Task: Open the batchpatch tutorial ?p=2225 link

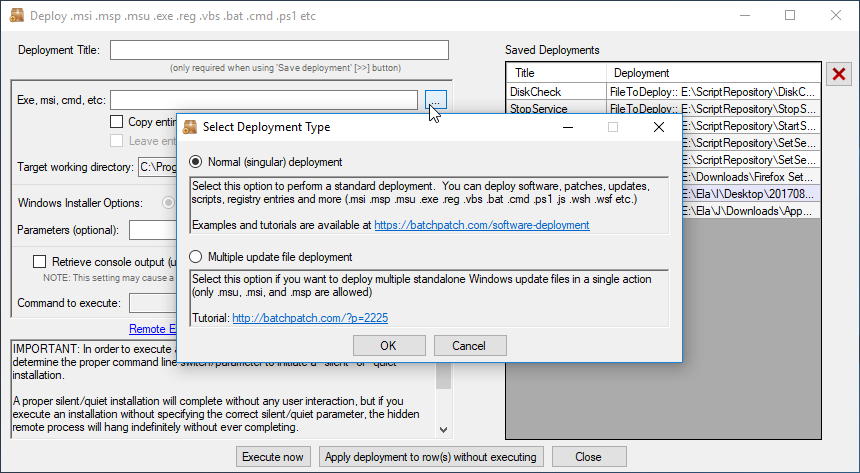Action: pyautogui.click(x=310, y=318)
